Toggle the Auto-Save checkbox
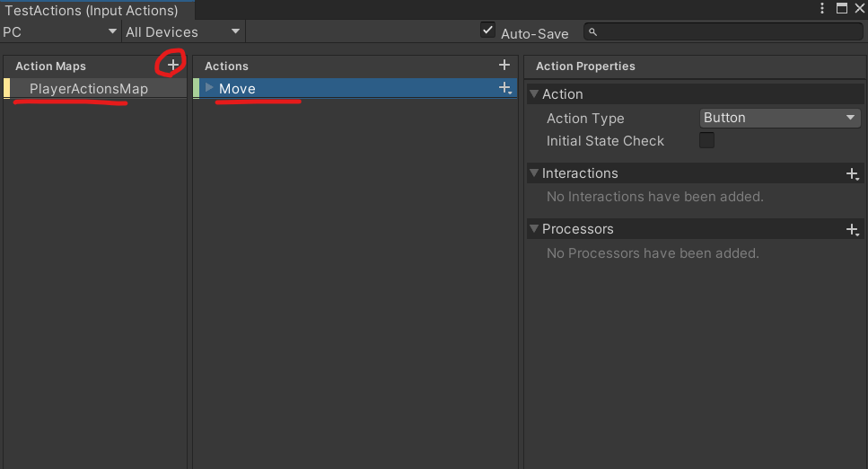Screen dimensions: 868x469 (487, 30)
